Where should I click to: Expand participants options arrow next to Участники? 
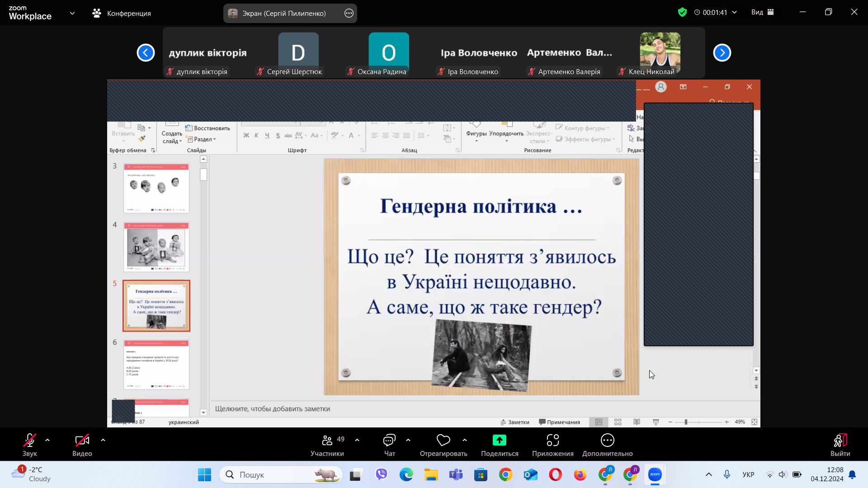coord(357,440)
